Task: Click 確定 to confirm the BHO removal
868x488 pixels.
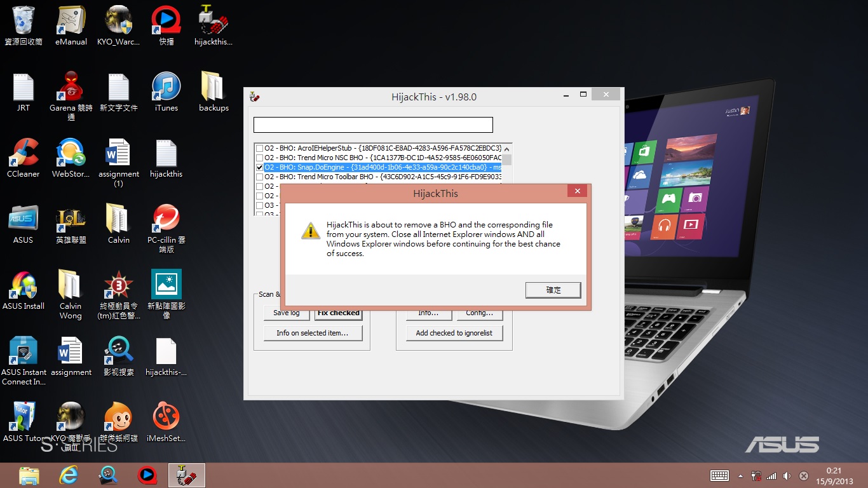Action: [x=553, y=290]
